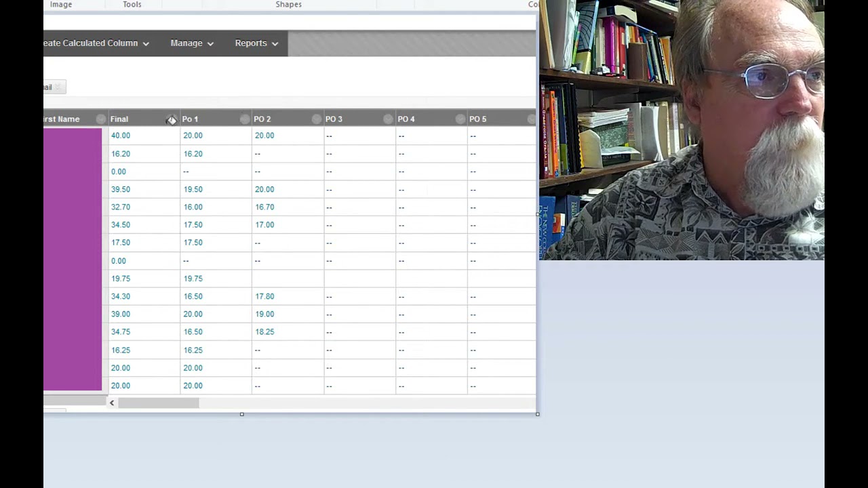Expand the Reports menu
Image resolution: width=868 pixels, height=488 pixels.
(256, 43)
